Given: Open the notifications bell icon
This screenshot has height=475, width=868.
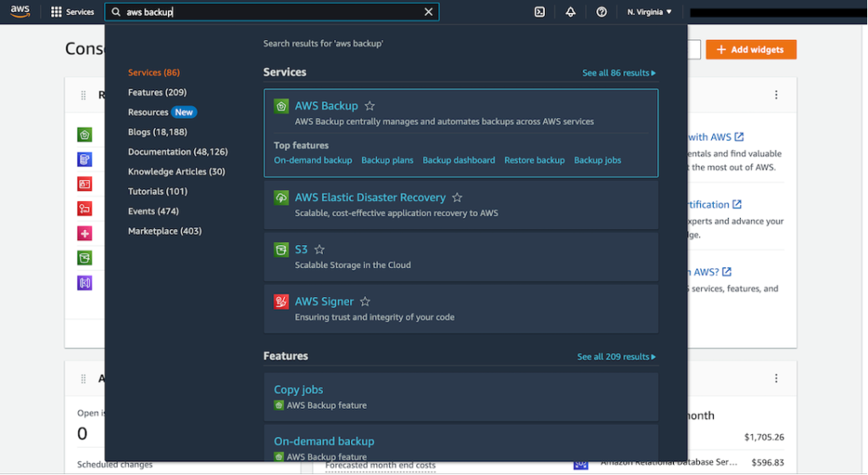Looking at the screenshot, I should tap(570, 12).
